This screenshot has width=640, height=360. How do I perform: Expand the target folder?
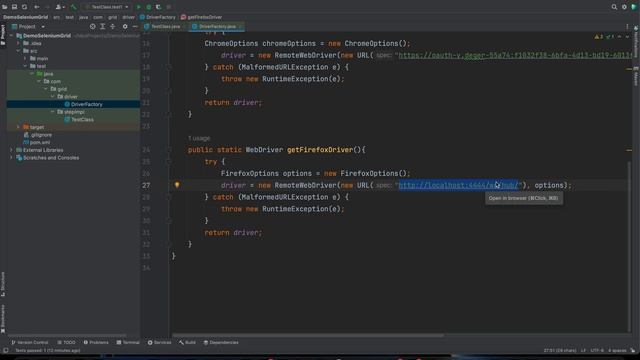(x=18, y=127)
